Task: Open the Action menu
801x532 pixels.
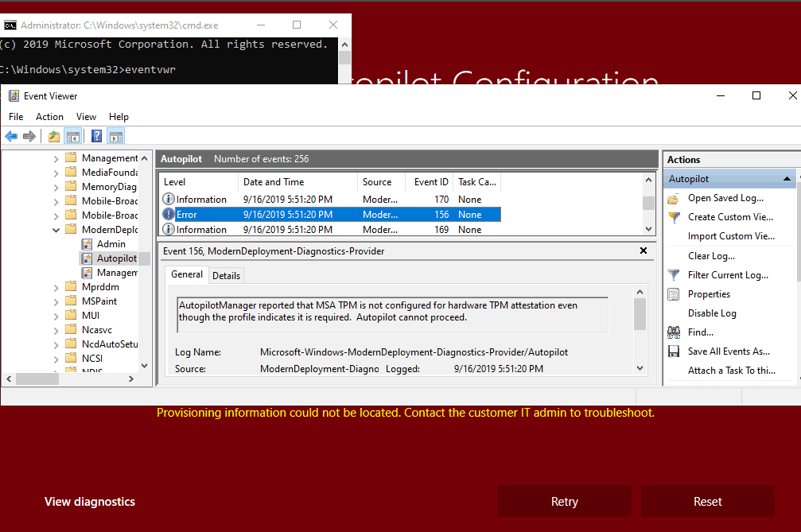Action: click(x=49, y=117)
